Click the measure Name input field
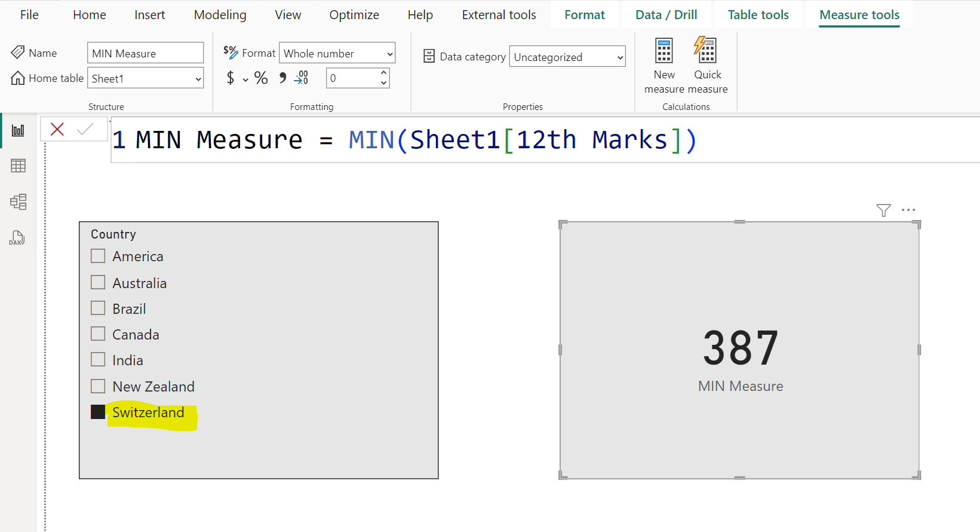 (145, 53)
